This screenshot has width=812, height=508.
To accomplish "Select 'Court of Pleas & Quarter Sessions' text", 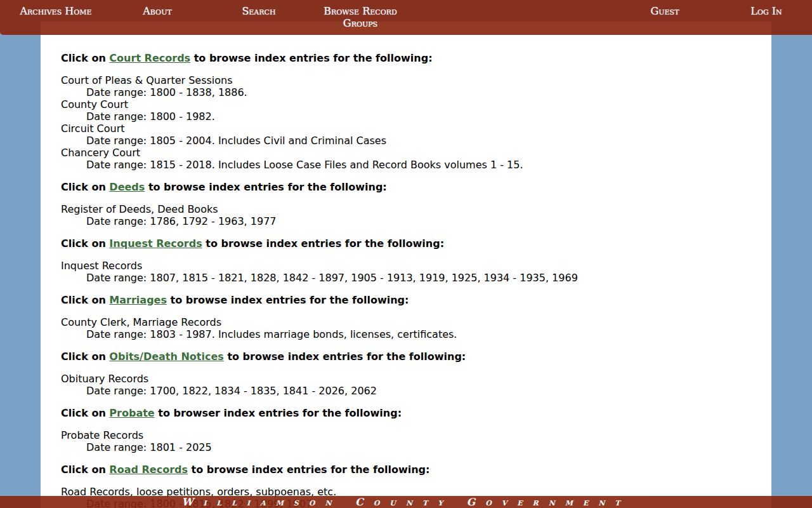I will (147, 80).
